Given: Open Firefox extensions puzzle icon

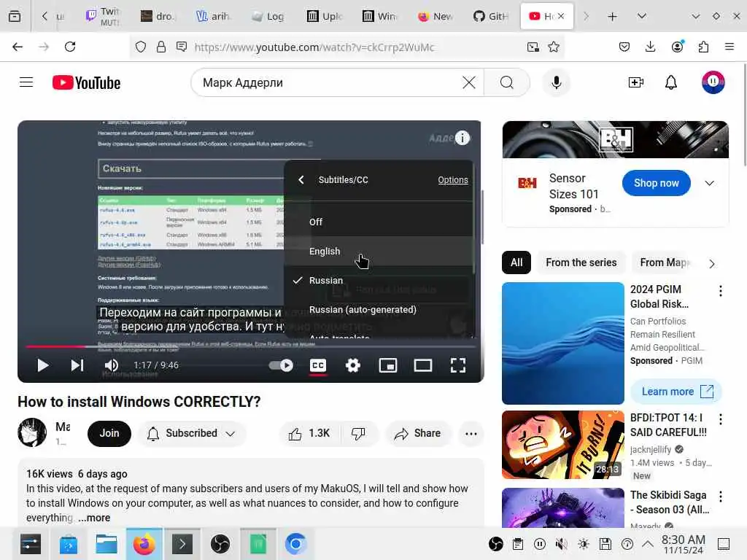Looking at the screenshot, I should pyautogui.click(x=703, y=47).
